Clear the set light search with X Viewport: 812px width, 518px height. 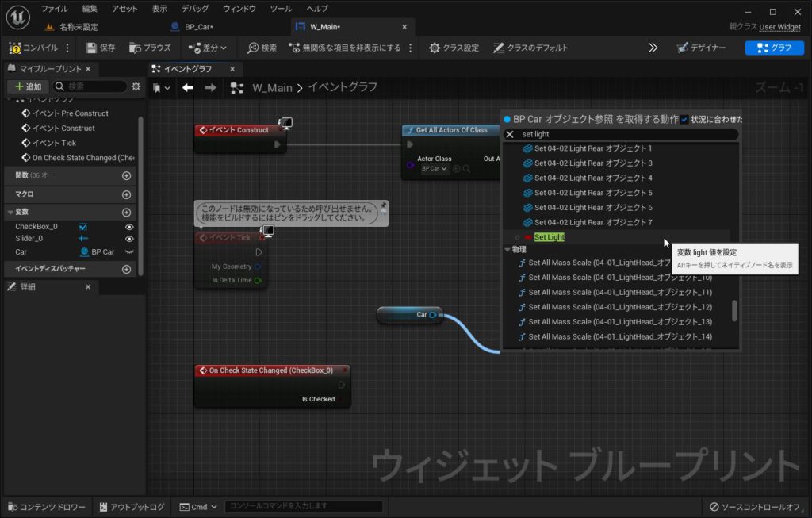click(x=510, y=135)
